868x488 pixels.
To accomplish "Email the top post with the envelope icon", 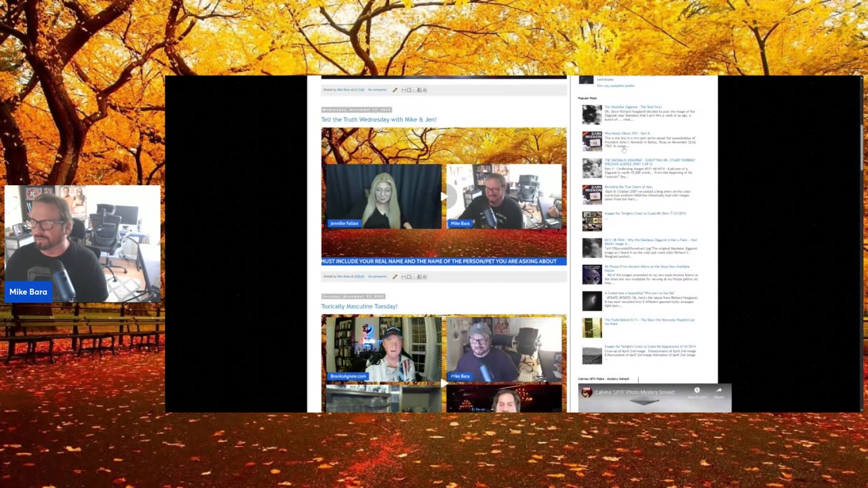I will pyautogui.click(x=403, y=89).
